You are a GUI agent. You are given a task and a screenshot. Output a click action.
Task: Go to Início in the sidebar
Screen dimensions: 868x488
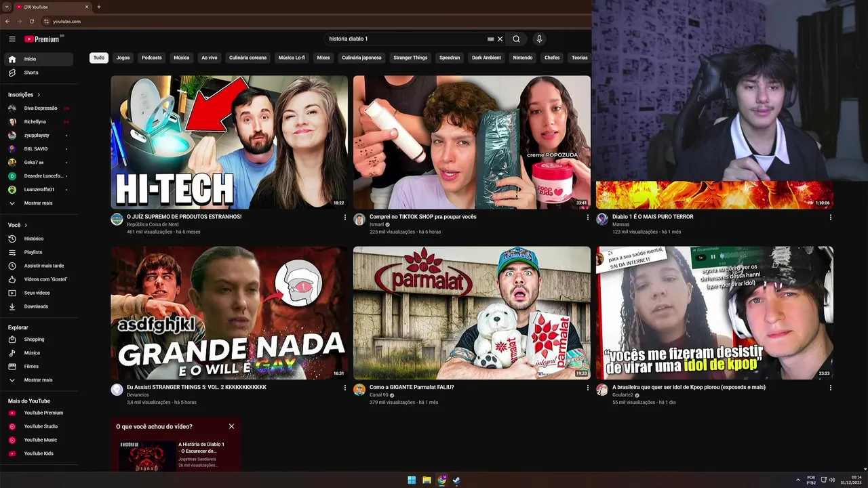pos(38,59)
